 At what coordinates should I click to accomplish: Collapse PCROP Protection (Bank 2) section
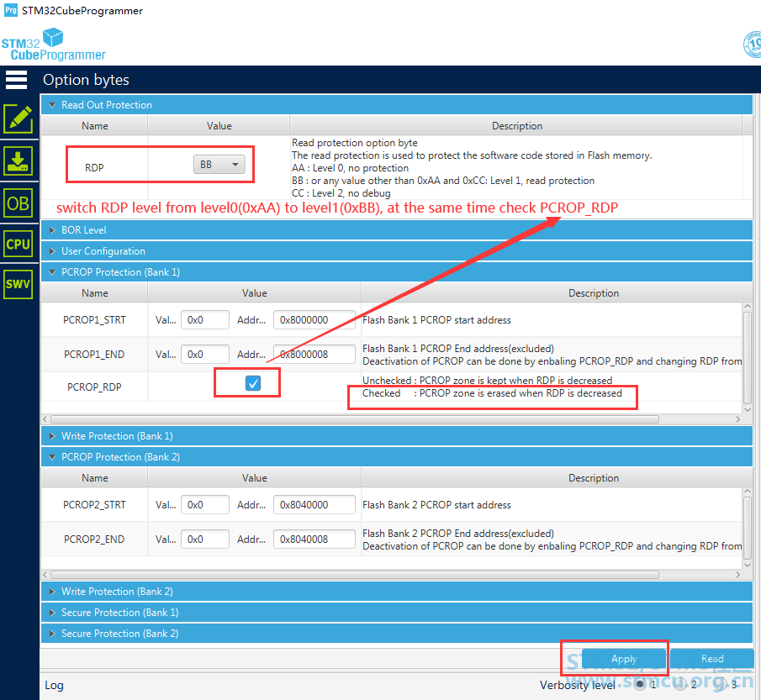click(397, 457)
